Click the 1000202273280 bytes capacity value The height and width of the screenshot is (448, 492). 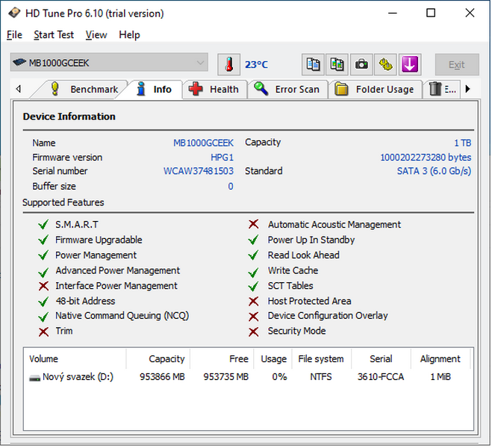click(x=426, y=158)
